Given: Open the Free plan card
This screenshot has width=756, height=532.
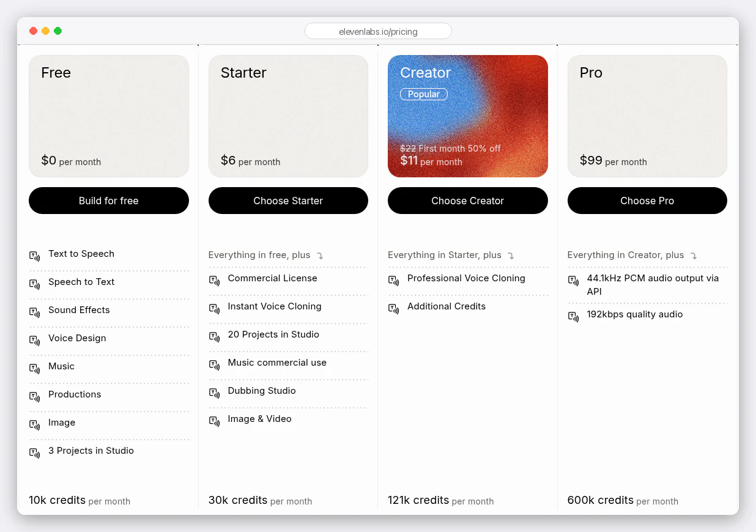Looking at the screenshot, I should [109, 116].
